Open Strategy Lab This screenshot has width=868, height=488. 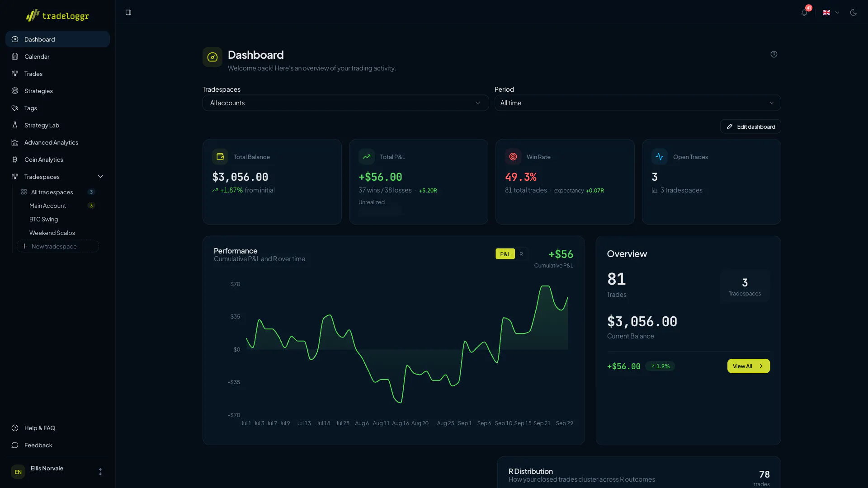pos(57,125)
